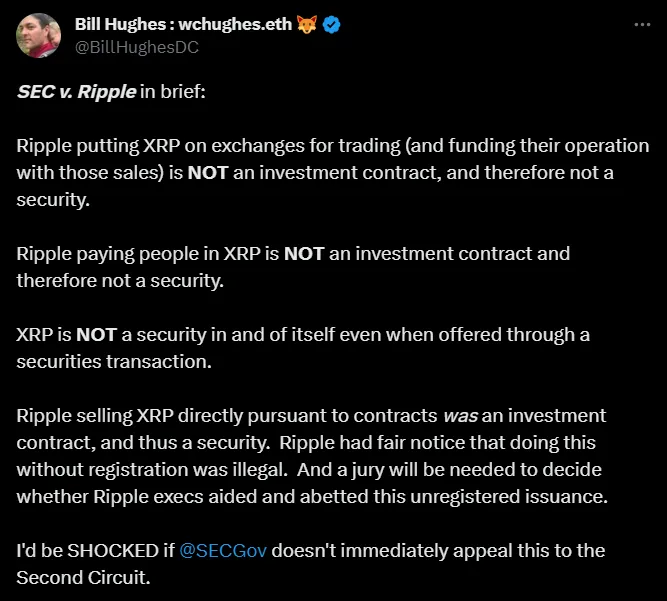This screenshot has width=667, height=601.
Task: Open the three-dot More options menu
Action: tap(642, 24)
